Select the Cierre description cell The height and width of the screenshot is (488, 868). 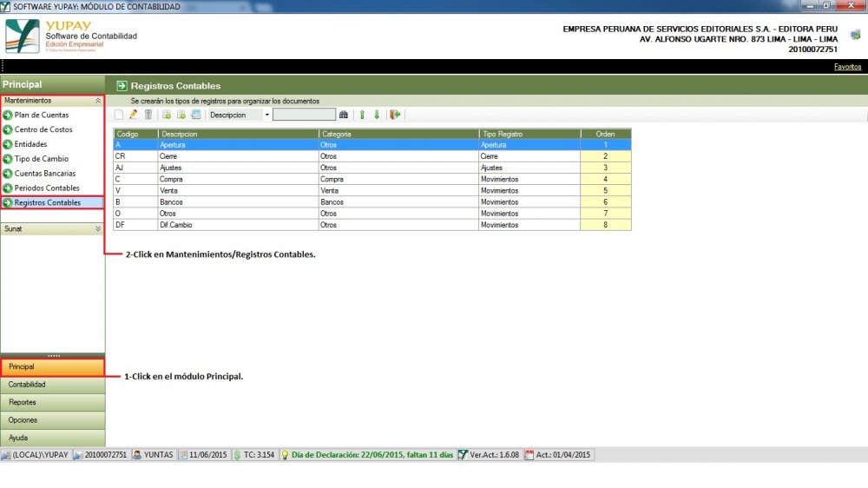coord(238,156)
